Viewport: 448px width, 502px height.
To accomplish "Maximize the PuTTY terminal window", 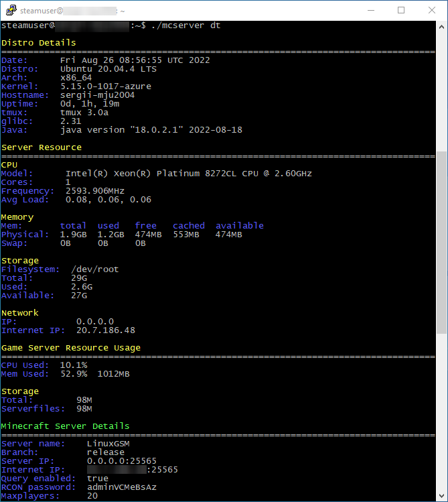I will 401,10.
